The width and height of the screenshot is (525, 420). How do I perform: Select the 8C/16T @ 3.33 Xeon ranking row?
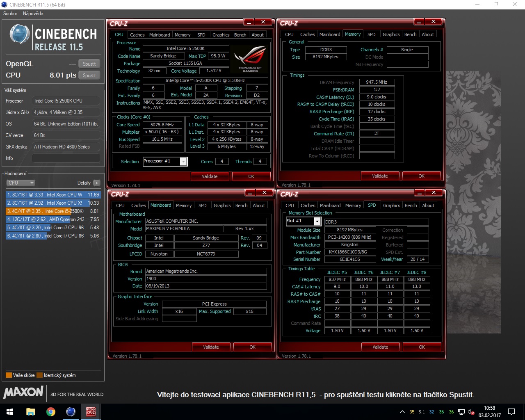[x=53, y=195]
